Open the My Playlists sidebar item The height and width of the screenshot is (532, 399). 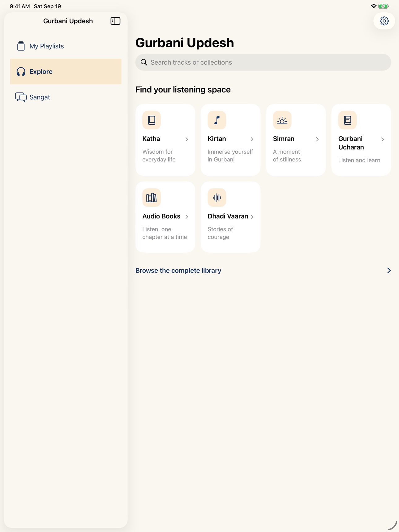(x=66, y=46)
